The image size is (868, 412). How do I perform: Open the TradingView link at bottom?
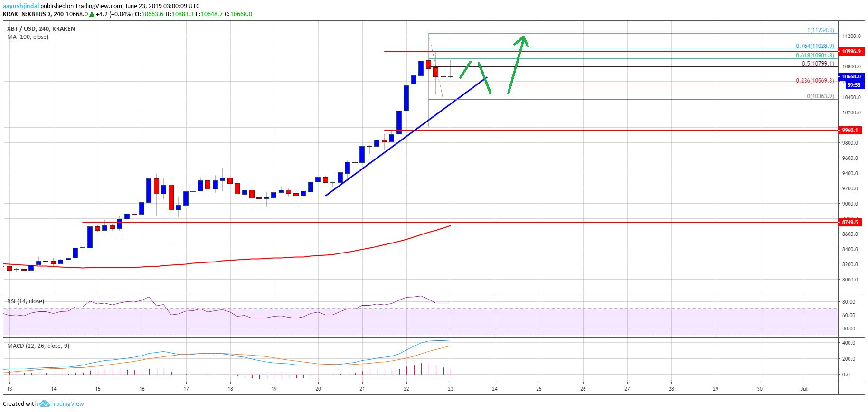click(x=67, y=404)
